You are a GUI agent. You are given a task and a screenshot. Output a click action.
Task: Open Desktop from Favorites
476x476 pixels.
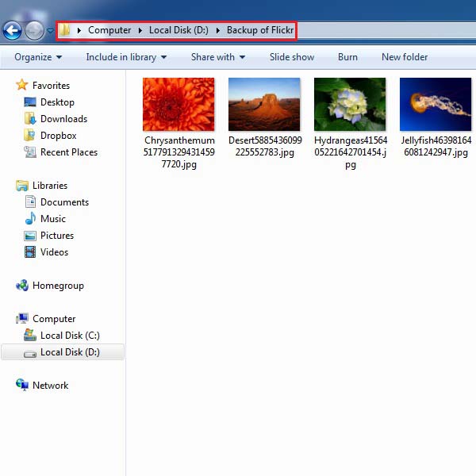pos(57,102)
